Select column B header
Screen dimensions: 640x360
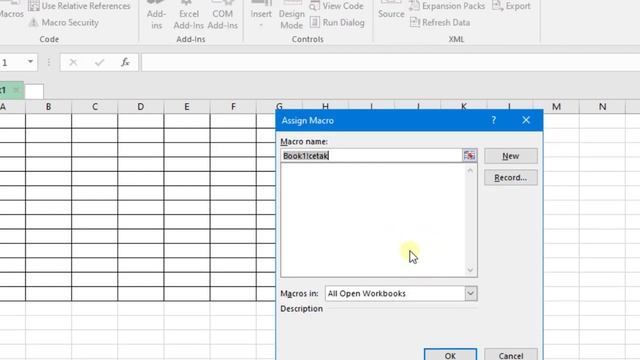(x=48, y=107)
